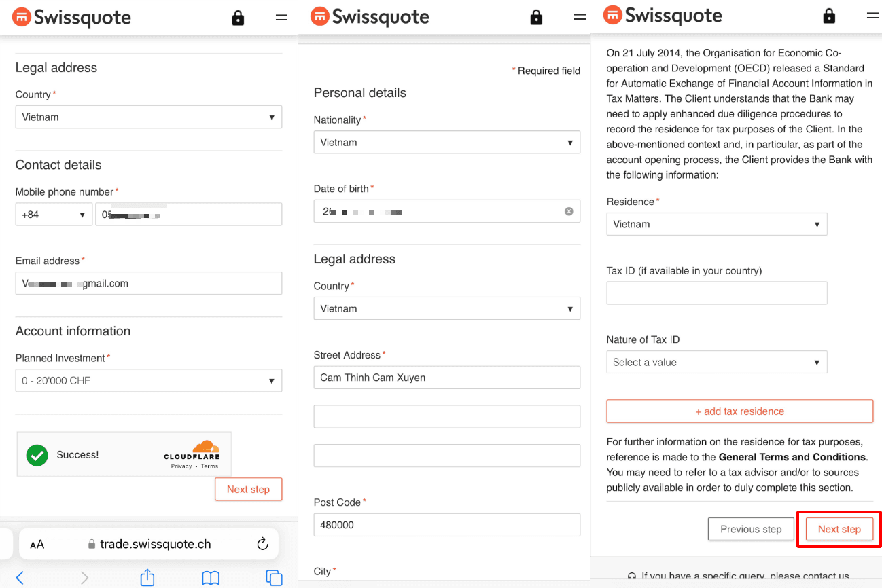Click the lock icon in the right screen header
This screenshot has width=882, height=588.
(829, 16)
